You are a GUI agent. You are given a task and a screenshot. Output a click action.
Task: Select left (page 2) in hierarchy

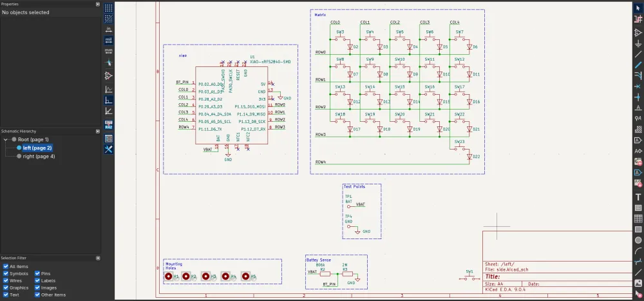37,148
